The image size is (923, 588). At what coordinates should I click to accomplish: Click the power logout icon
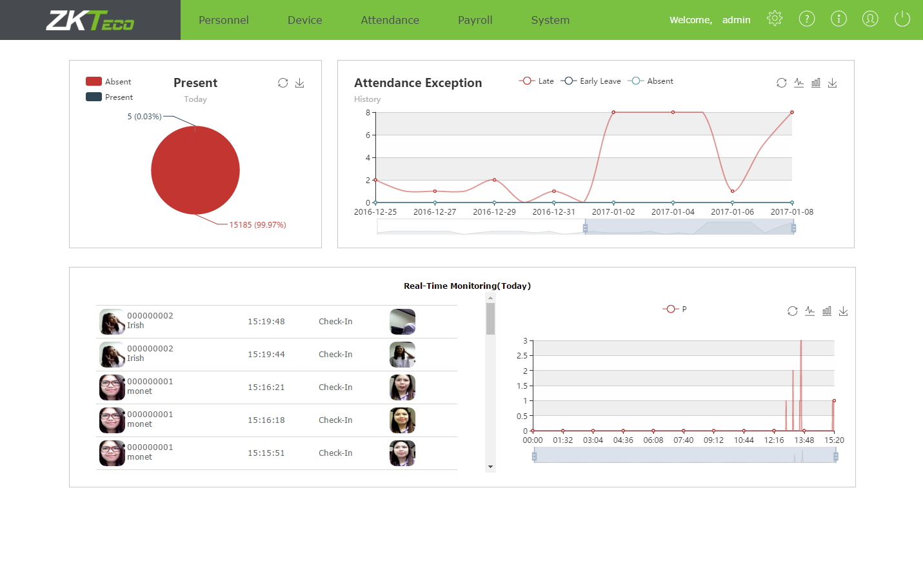[x=902, y=19]
